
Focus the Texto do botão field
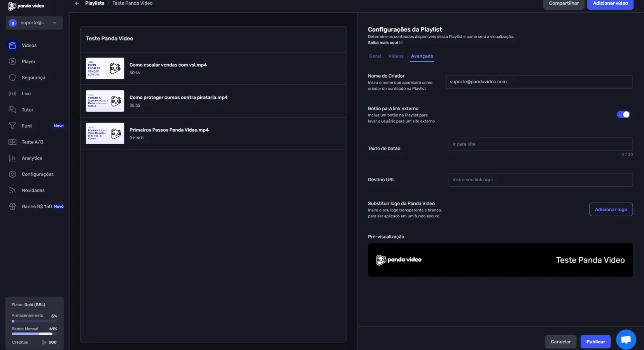pos(541,144)
